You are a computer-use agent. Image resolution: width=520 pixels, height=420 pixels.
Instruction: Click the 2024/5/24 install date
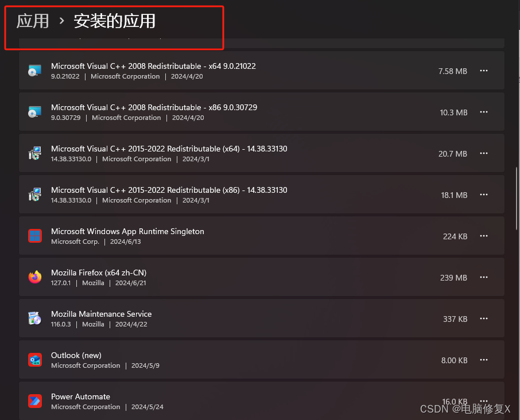(148, 407)
